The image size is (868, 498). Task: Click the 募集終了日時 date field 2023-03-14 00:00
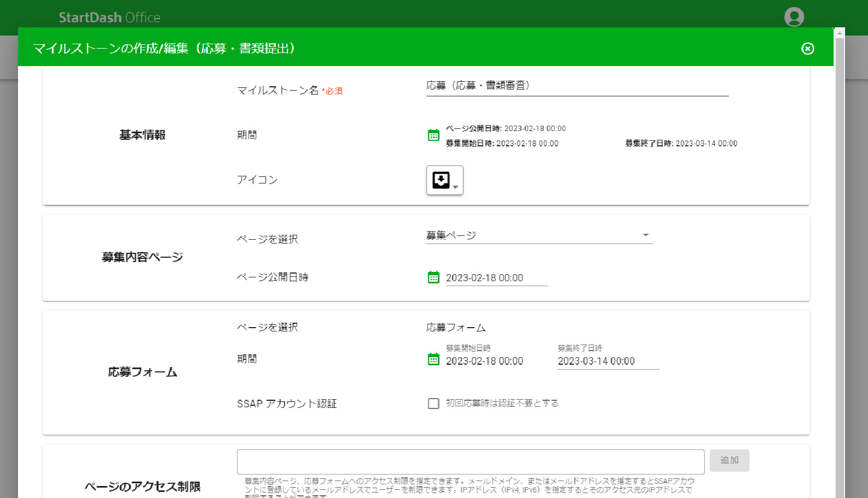tap(608, 361)
